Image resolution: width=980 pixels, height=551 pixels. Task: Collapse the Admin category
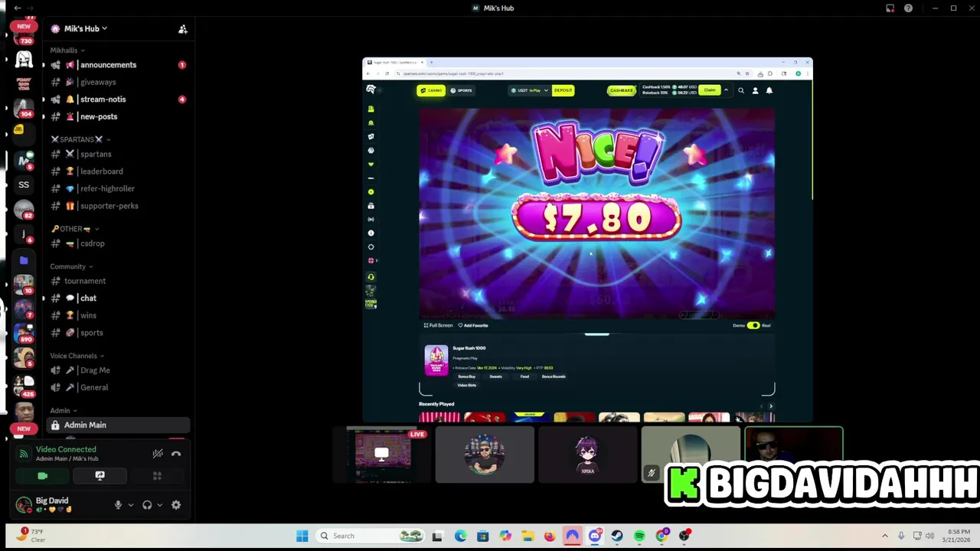(63, 411)
